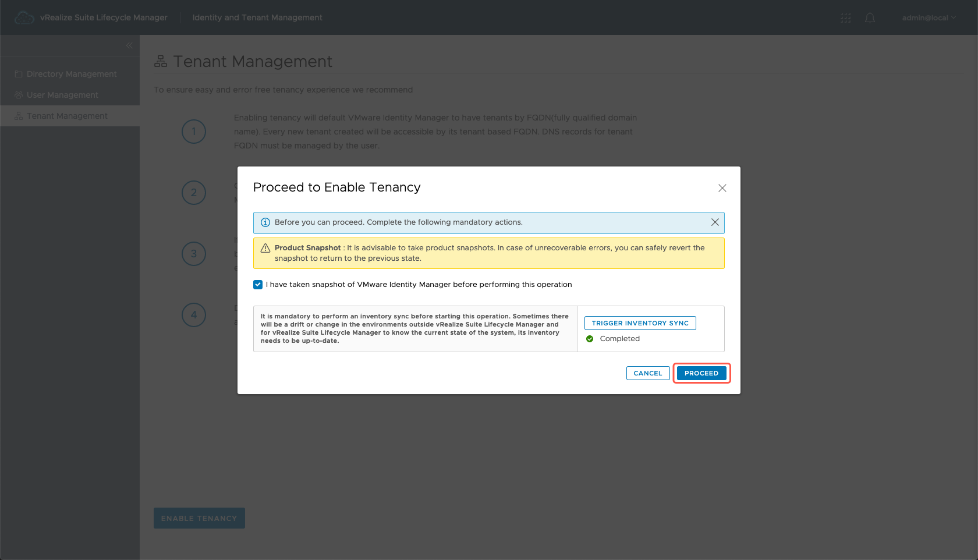The height and width of the screenshot is (560, 978).
Task: Click the warning triangle icon in snapshot alert
Action: click(265, 248)
